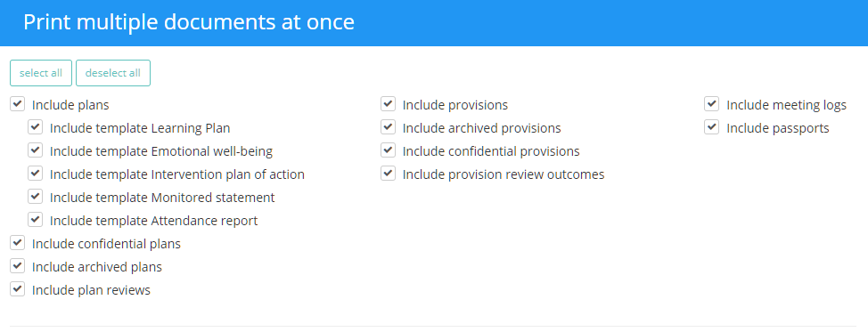Toggle the Include passports checkbox

(x=712, y=127)
